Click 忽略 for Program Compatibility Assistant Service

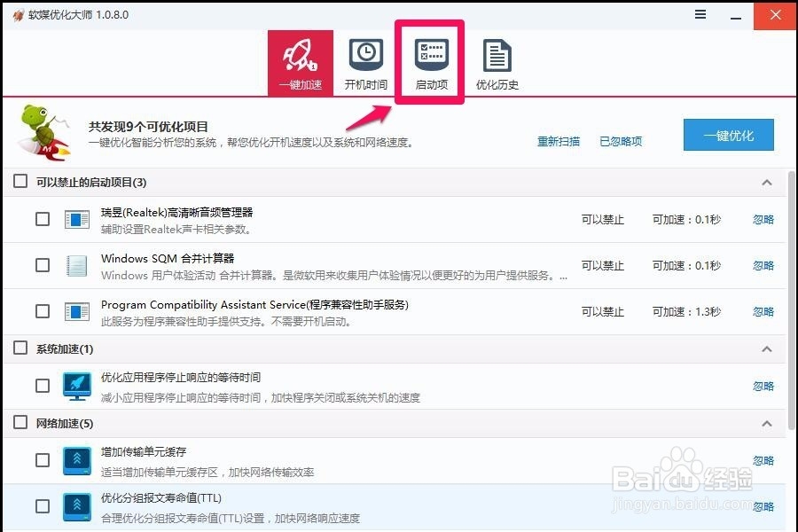click(763, 311)
